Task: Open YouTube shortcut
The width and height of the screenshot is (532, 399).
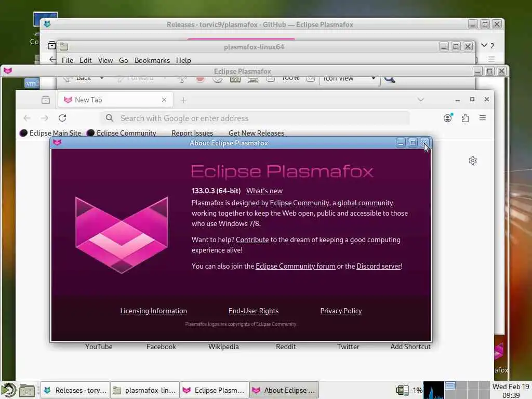Action: (99, 347)
